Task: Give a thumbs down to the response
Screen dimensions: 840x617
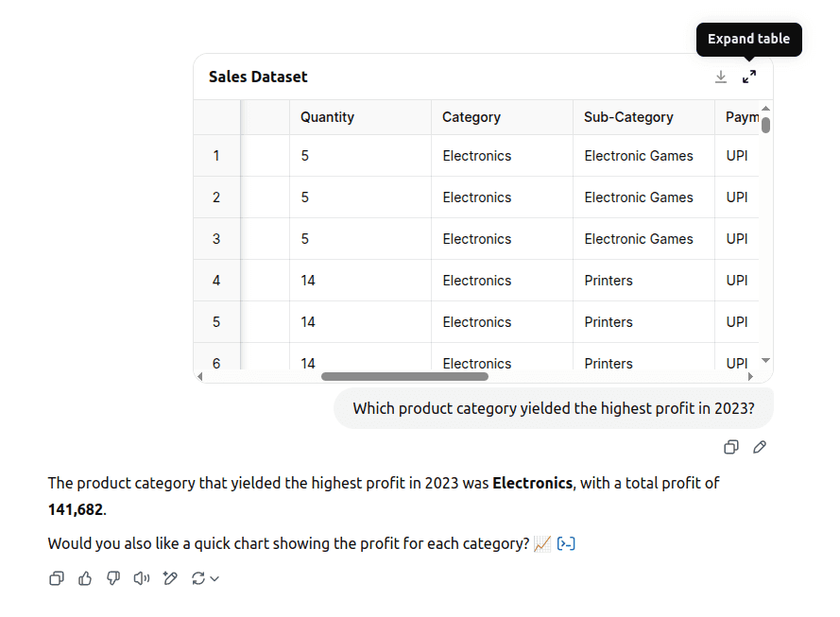Action: [x=112, y=578]
